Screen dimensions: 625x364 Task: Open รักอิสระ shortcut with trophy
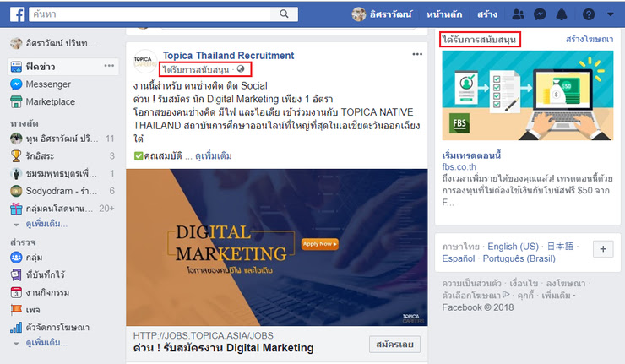tap(62, 156)
